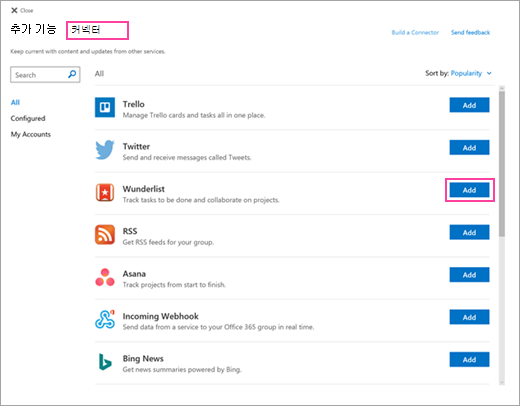This screenshot has height=406, width=520.
Task: Open the Send feedback link
Action: 470,32
